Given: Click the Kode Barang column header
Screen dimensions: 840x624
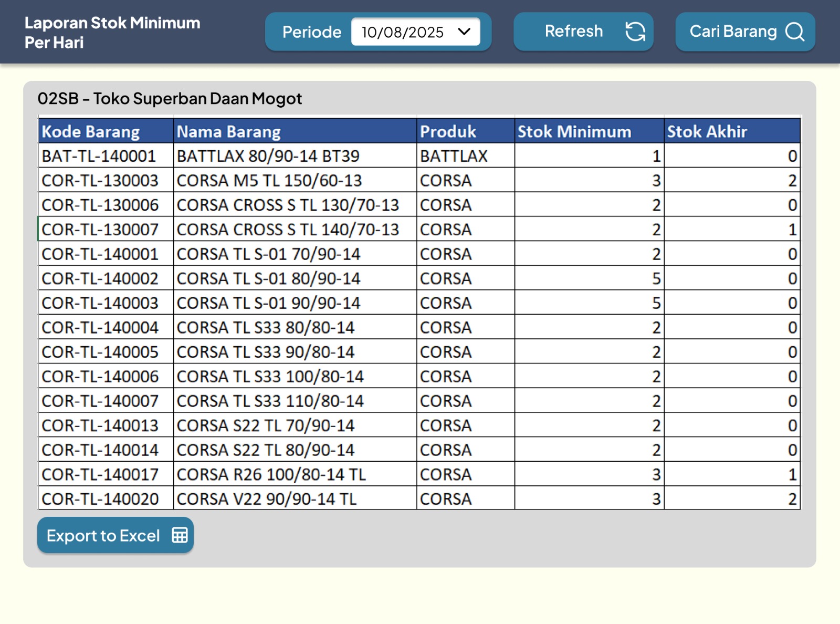Looking at the screenshot, I should (106, 131).
